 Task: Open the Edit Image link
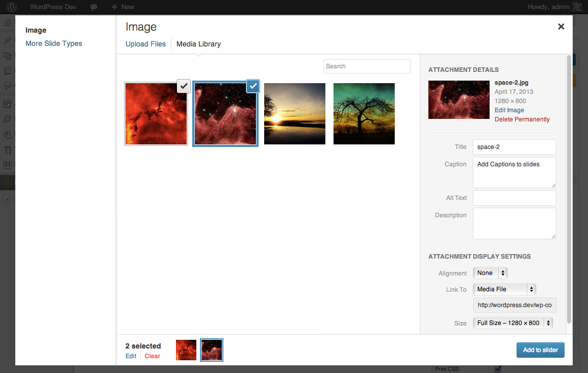point(509,110)
